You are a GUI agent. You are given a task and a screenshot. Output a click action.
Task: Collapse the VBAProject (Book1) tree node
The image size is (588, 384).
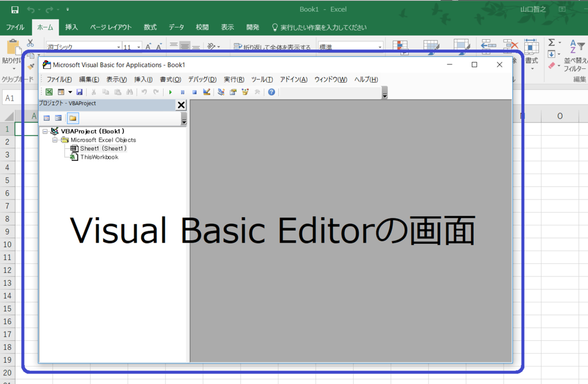pyautogui.click(x=45, y=132)
